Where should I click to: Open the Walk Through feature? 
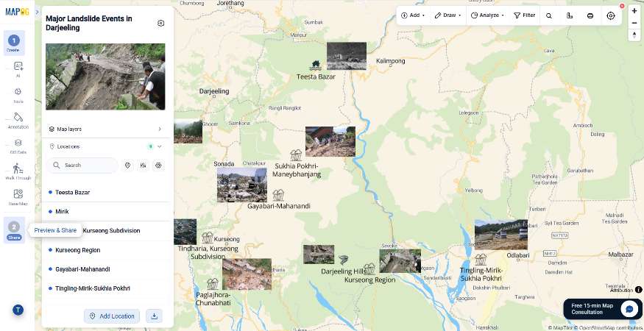18,171
